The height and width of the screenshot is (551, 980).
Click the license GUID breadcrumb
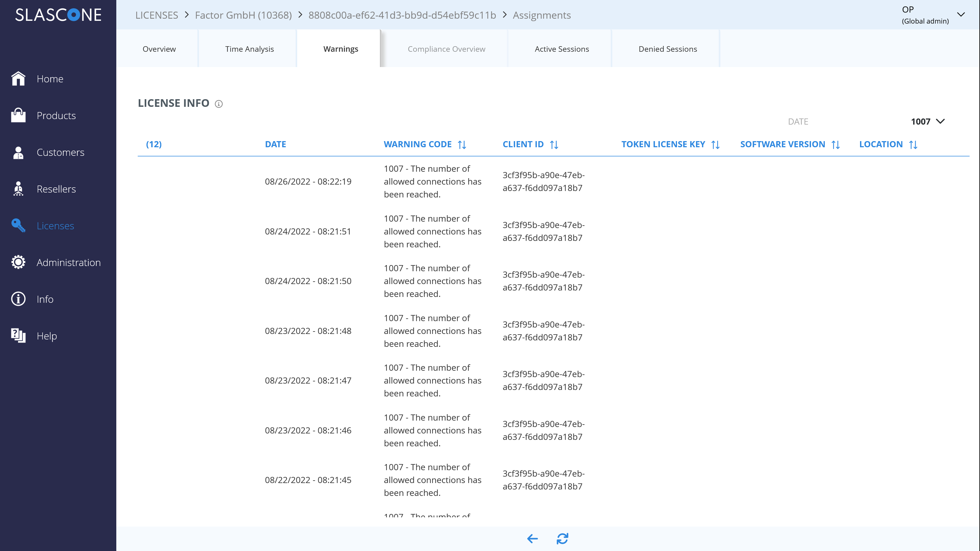point(402,15)
